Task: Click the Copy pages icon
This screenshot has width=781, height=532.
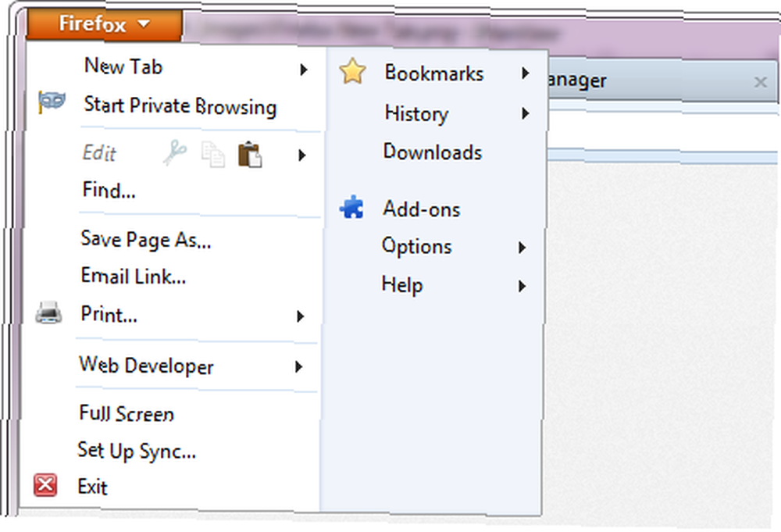Action: [x=212, y=155]
